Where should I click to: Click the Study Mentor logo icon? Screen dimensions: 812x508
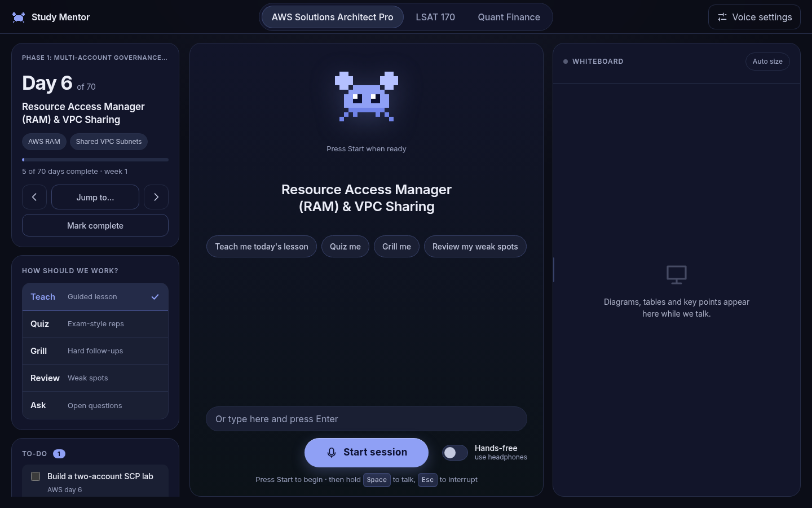point(19,17)
